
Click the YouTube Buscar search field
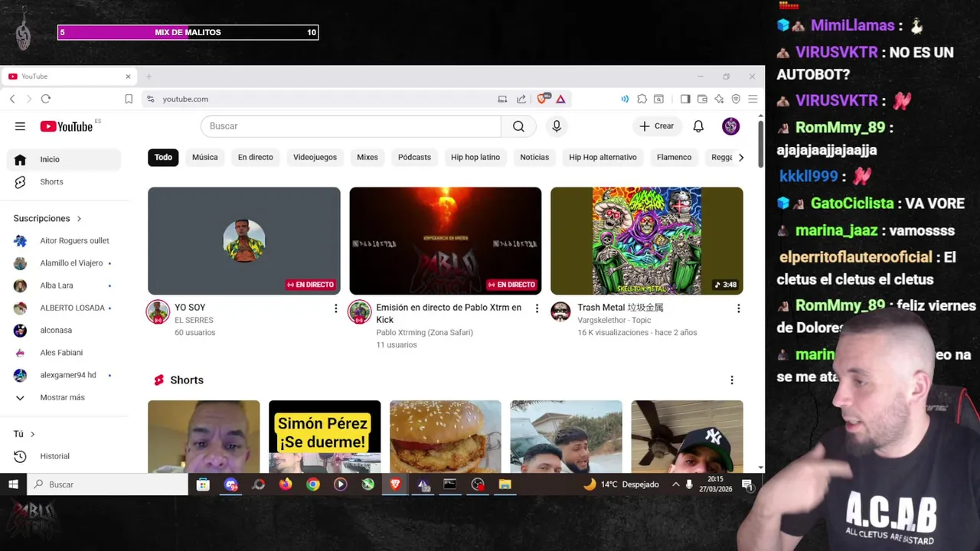point(351,126)
